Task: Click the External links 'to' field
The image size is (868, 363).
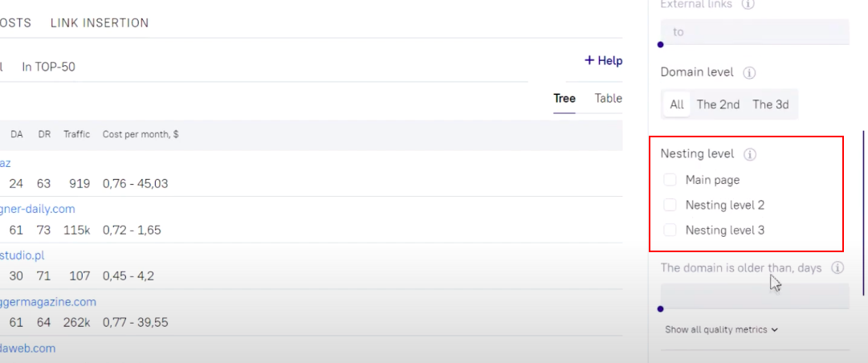Action: click(x=755, y=32)
